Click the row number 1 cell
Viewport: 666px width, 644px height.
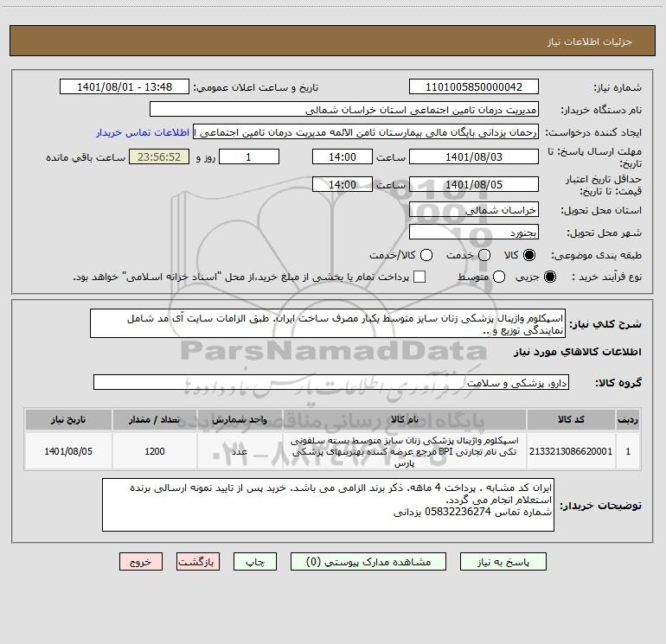[x=628, y=451]
